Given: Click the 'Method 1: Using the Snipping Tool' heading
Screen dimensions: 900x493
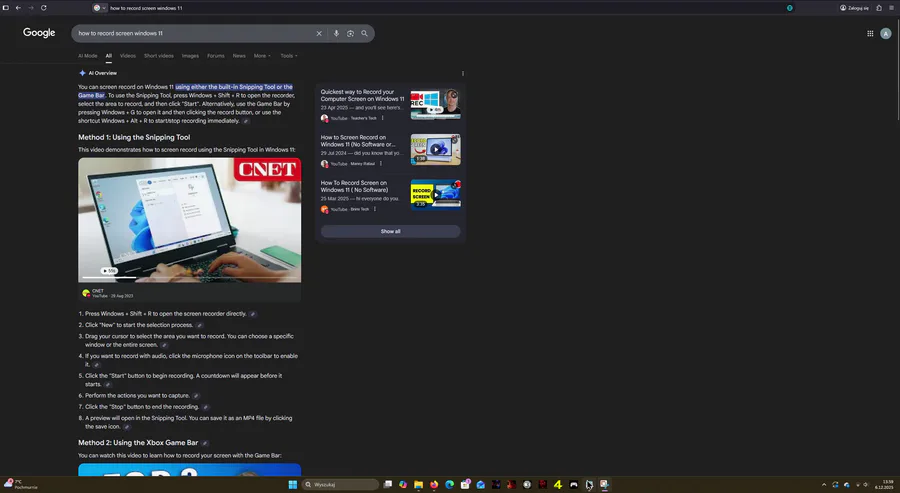Looking at the screenshot, I should point(134,137).
